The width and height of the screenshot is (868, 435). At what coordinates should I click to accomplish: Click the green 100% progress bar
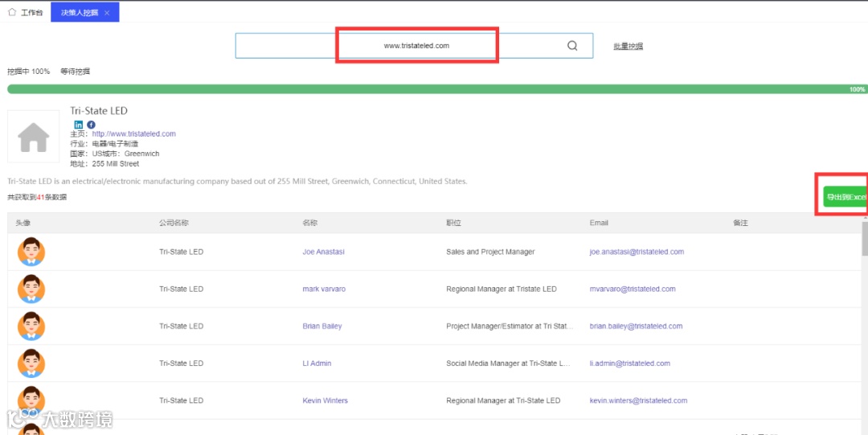[436, 89]
